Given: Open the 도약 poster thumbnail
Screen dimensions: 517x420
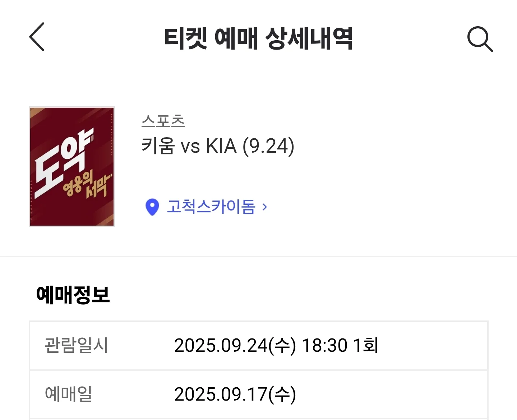Looking at the screenshot, I should (x=72, y=167).
